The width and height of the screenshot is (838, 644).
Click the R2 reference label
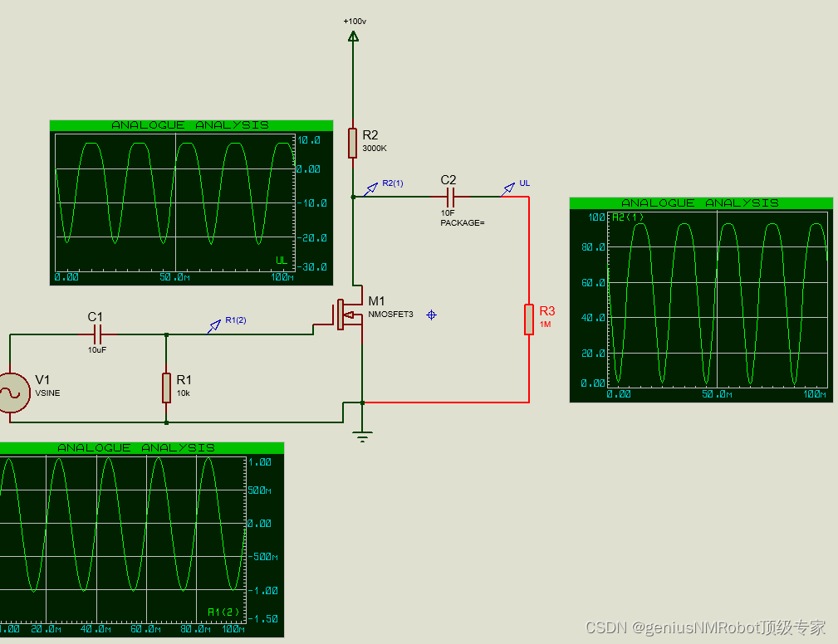click(x=370, y=135)
